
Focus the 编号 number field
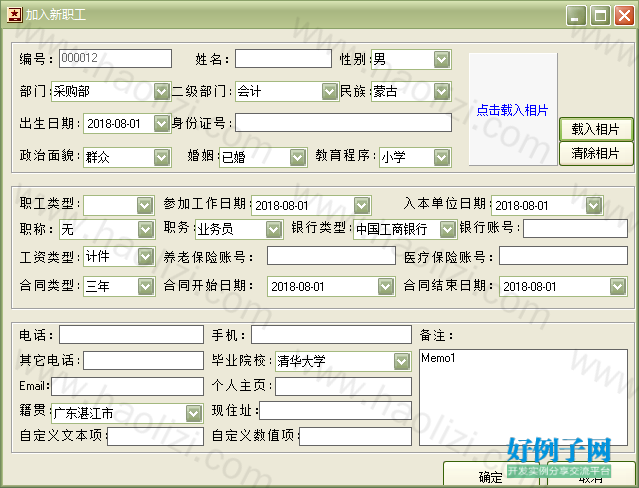click(116, 58)
